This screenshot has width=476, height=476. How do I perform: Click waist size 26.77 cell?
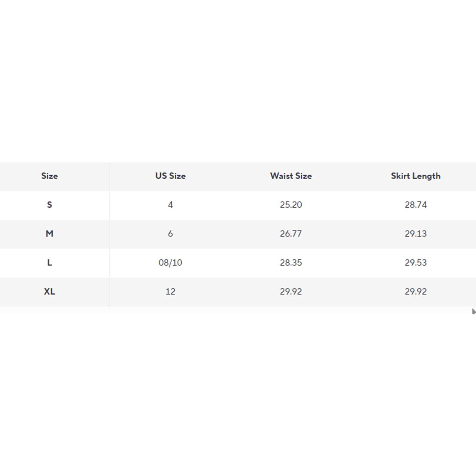291,234
